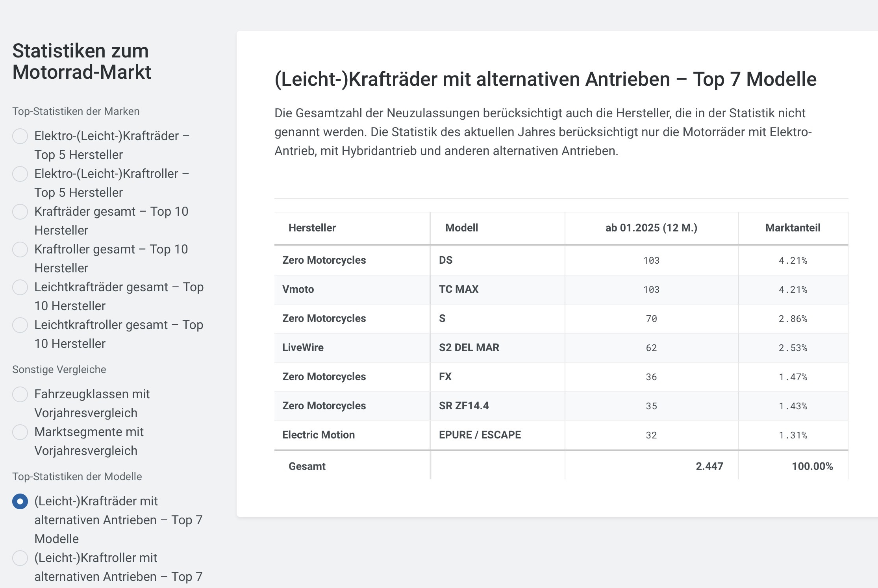This screenshot has height=588, width=878.
Task: Click the Statistiken zum Motorrad-Markt heading
Action: click(82, 61)
